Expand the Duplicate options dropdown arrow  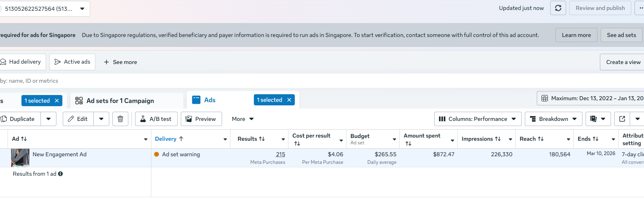(x=48, y=119)
